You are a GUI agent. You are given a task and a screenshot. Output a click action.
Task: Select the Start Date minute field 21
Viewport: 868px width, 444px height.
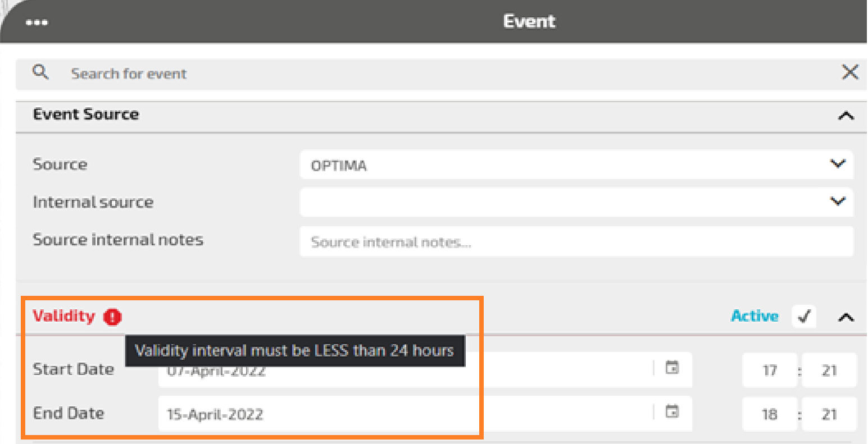[x=829, y=370]
